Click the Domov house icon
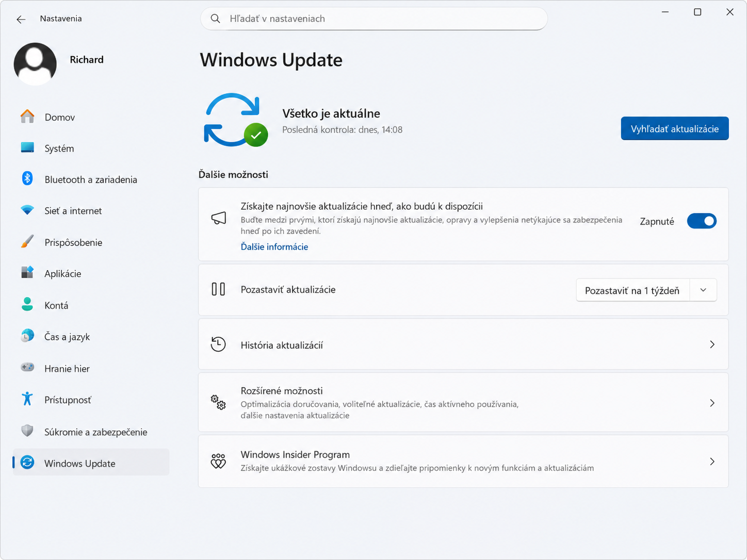The image size is (747, 560). pos(27,117)
